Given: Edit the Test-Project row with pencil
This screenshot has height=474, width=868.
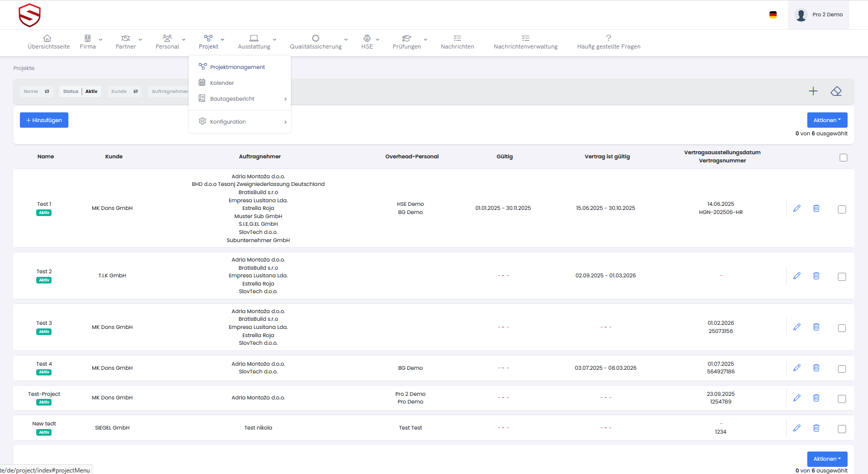Looking at the screenshot, I should (x=797, y=398).
